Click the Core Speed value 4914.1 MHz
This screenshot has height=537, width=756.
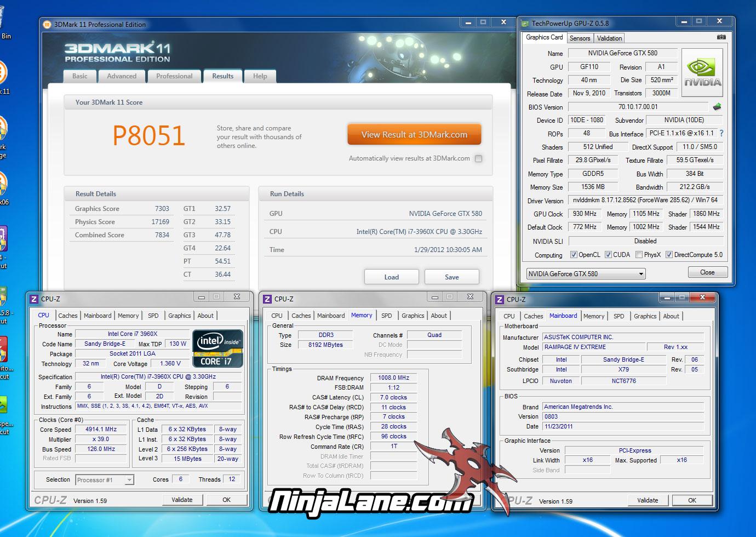coord(101,430)
